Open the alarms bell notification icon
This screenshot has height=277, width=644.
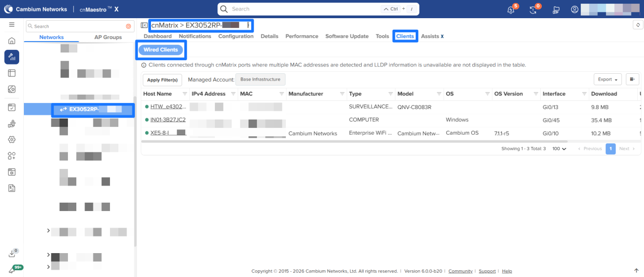coord(511,9)
